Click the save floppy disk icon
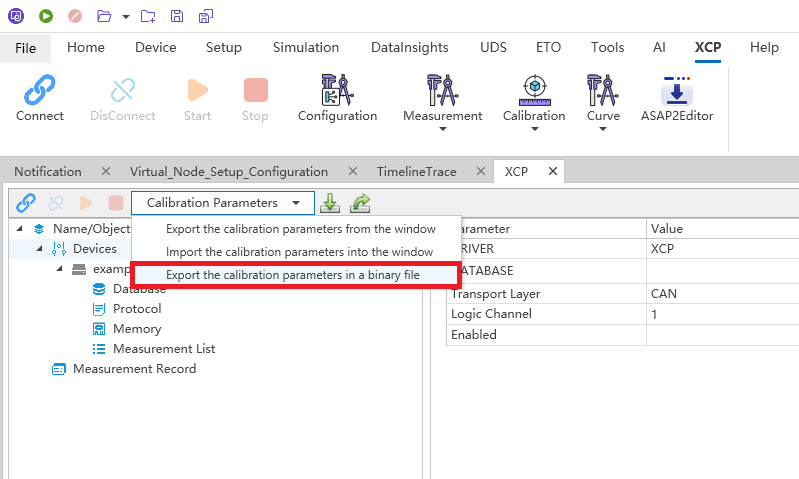The image size is (799, 479). click(x=177, y=16)
